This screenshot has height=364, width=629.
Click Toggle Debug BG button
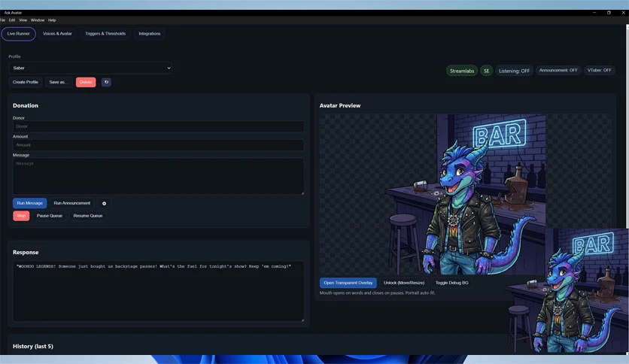point(451,283)
